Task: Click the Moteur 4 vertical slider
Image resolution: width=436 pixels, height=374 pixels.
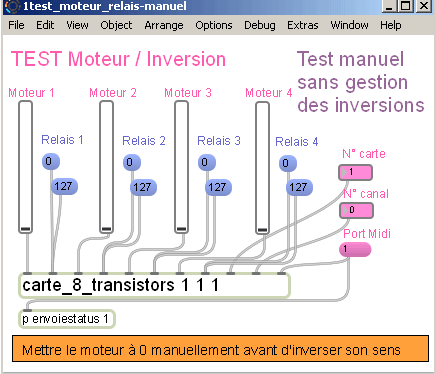Action: [262, 168]
